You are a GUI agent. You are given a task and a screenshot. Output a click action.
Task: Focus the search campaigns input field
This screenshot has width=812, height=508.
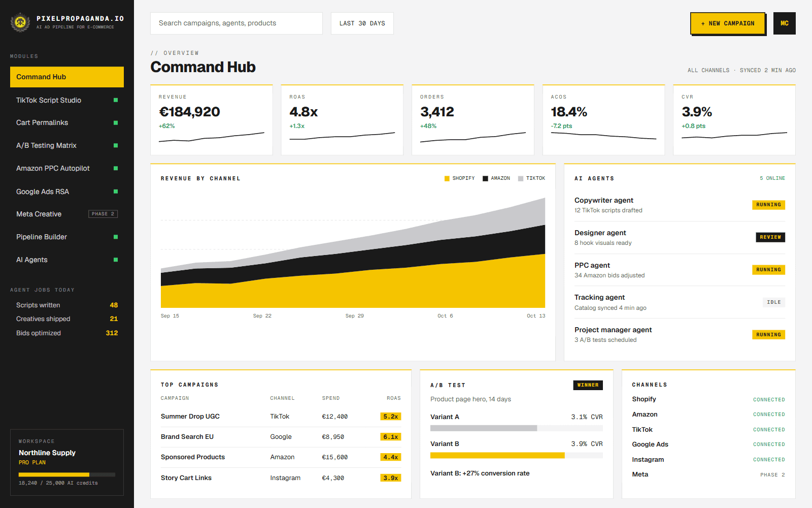tap(236, 23)
